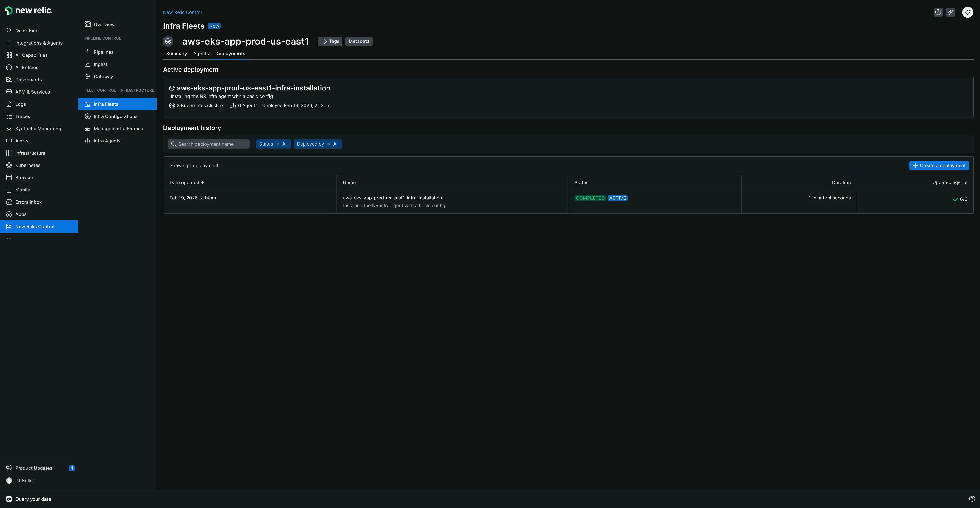Open Managed Infra Entities in Fleet Control
The height and width of the screenshot is (508, 980).
point(118,128)
